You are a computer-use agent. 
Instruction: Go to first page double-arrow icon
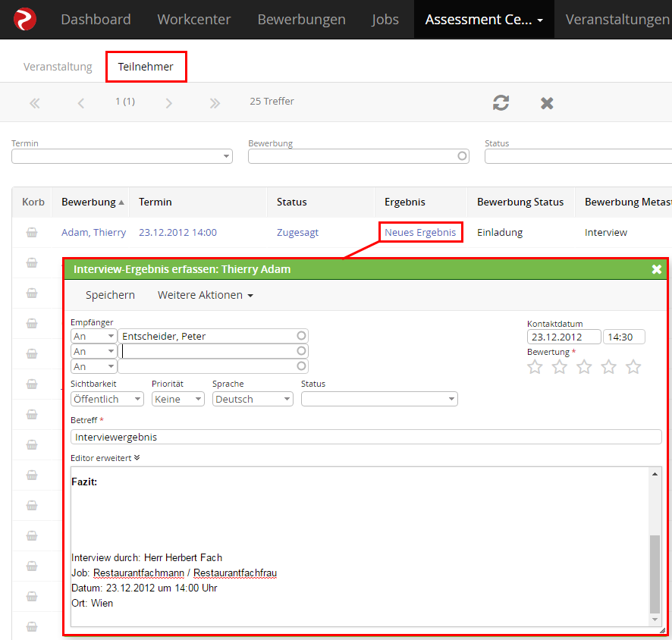[35, 103]
